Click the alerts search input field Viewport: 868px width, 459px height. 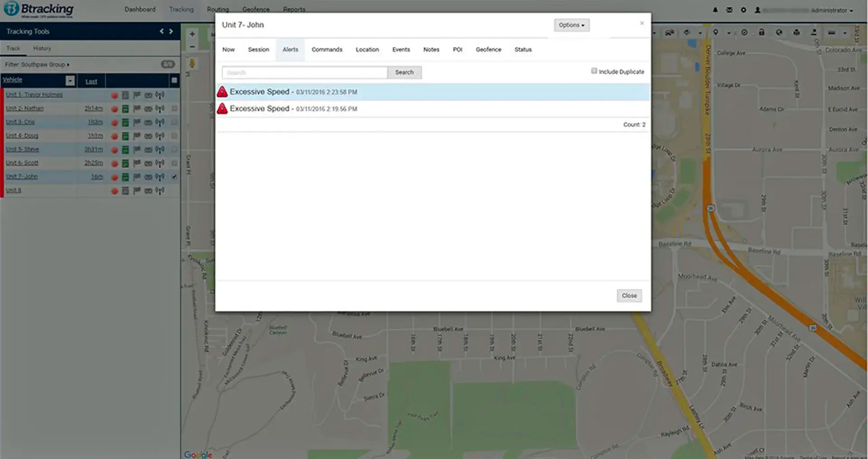point(305,72)
